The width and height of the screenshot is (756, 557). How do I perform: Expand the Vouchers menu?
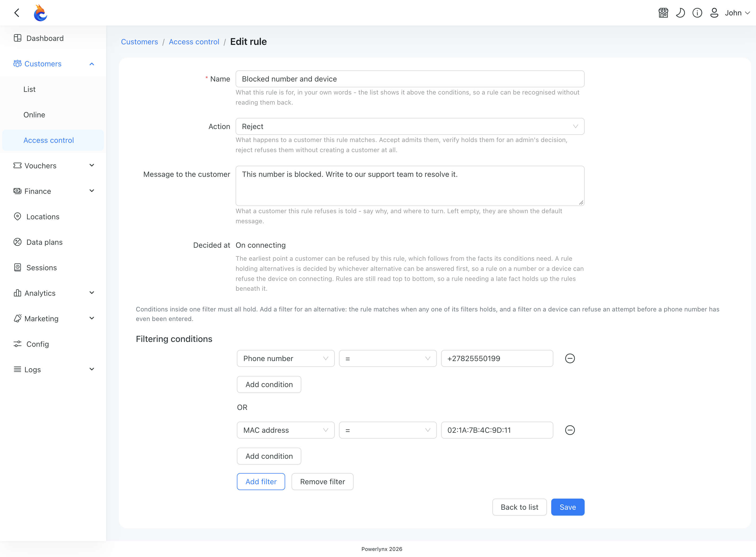(53, 166)
